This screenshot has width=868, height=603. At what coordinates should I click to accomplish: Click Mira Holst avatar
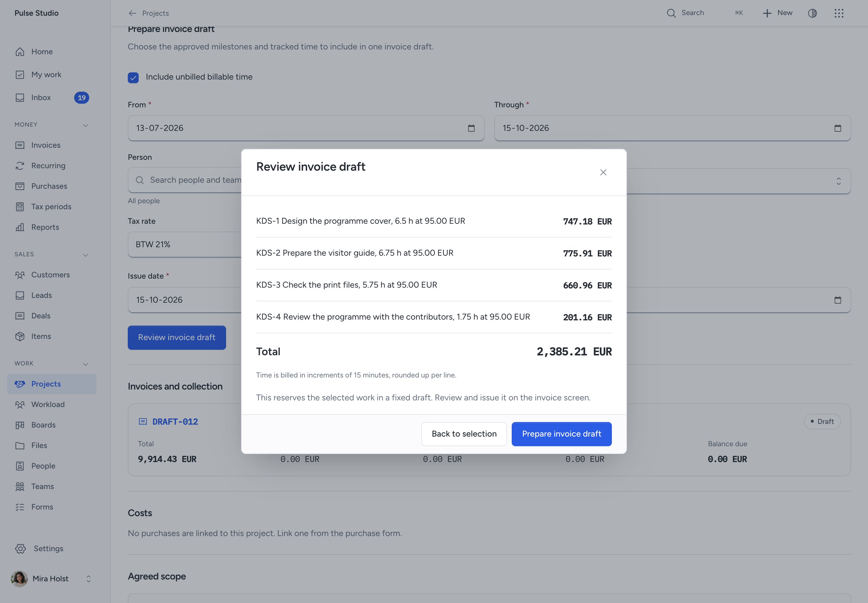click(x=19, y=579)
